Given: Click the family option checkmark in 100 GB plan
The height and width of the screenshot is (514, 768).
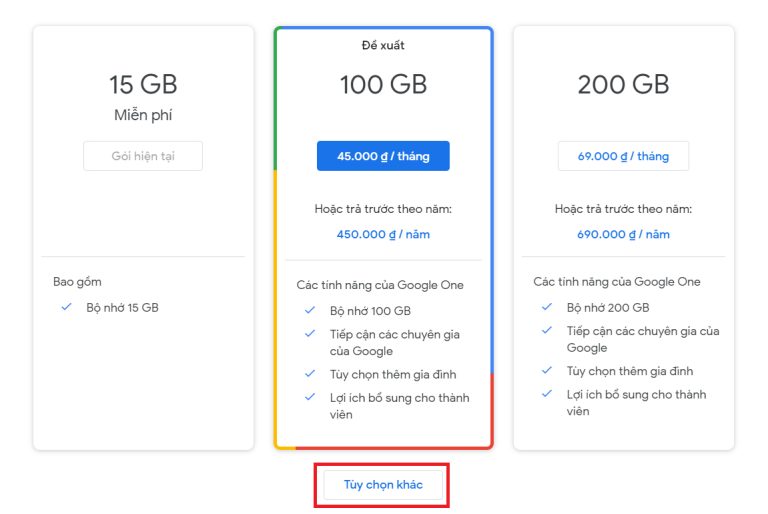Looking at the screenshot, I should pos(310,374).
